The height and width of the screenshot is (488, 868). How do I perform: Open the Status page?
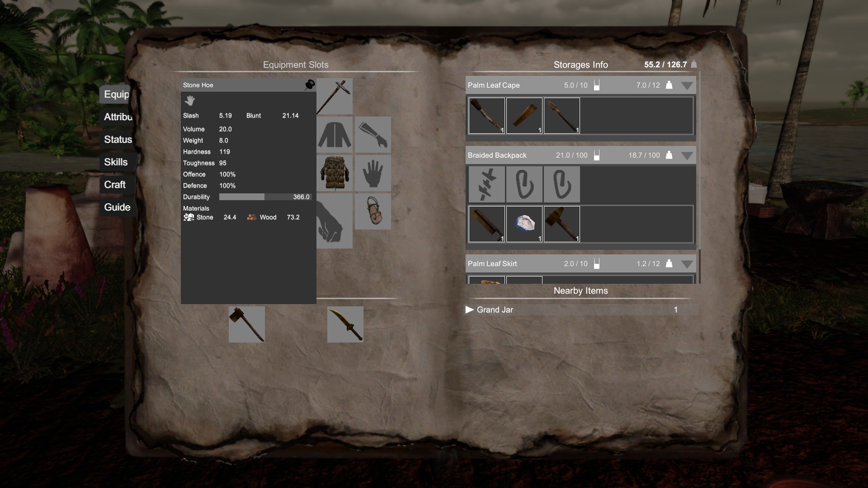[x=118, y=140]
